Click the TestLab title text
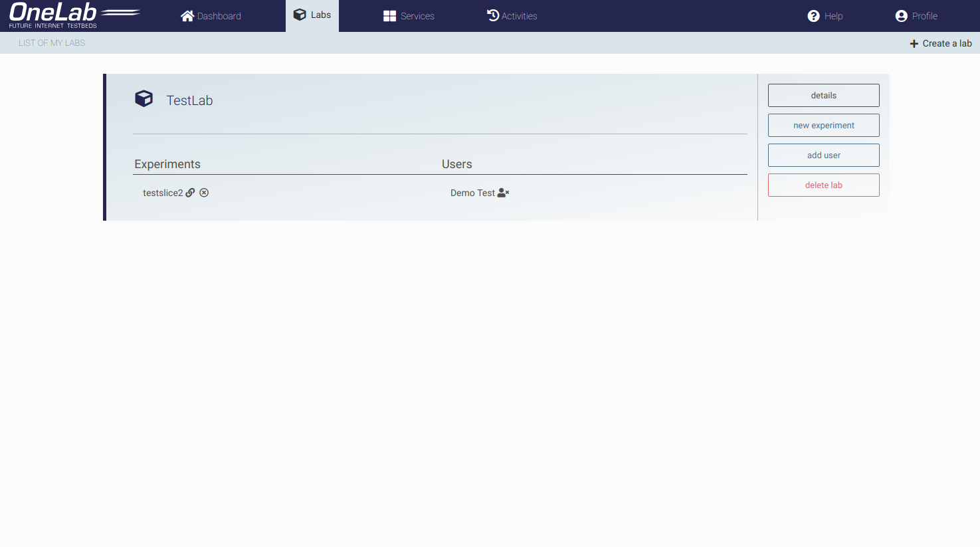This screenshot has width=980, height=547. point(189,100)
